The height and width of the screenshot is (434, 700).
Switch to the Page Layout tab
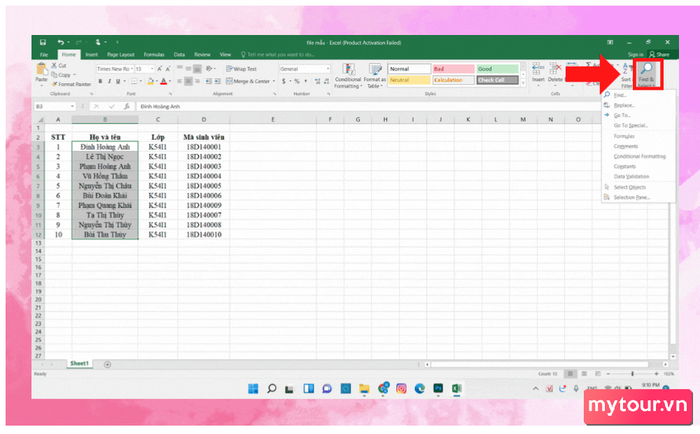pos(121,54)
